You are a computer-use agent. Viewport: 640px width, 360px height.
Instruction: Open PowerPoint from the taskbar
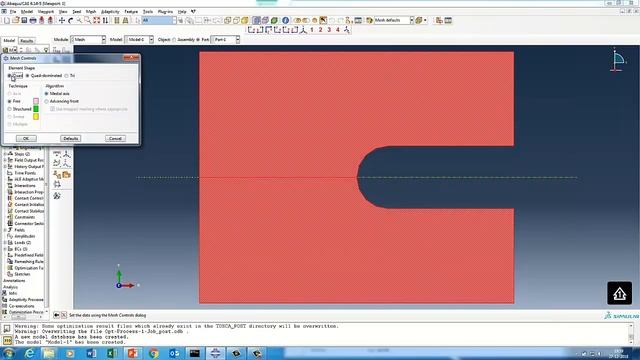click(133, 353)
